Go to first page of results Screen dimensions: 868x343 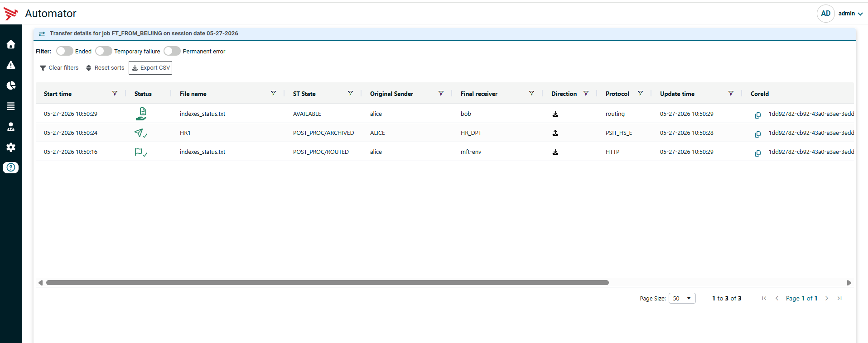click(764, 298)
